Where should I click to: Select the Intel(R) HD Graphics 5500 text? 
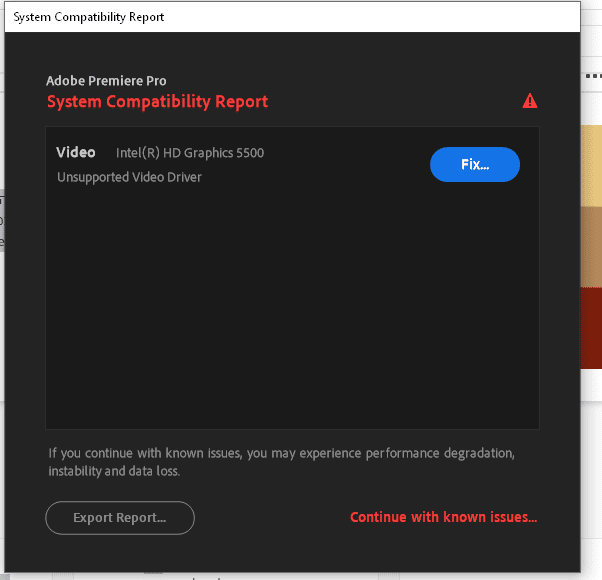click(190, 153)
